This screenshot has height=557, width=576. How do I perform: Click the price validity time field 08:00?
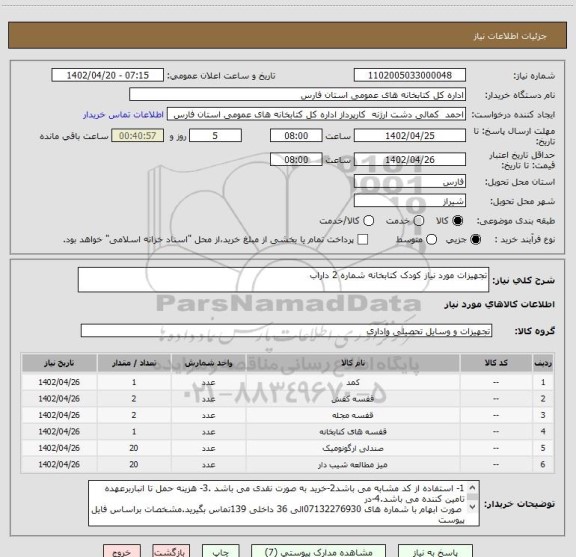[x=296, y=159]
